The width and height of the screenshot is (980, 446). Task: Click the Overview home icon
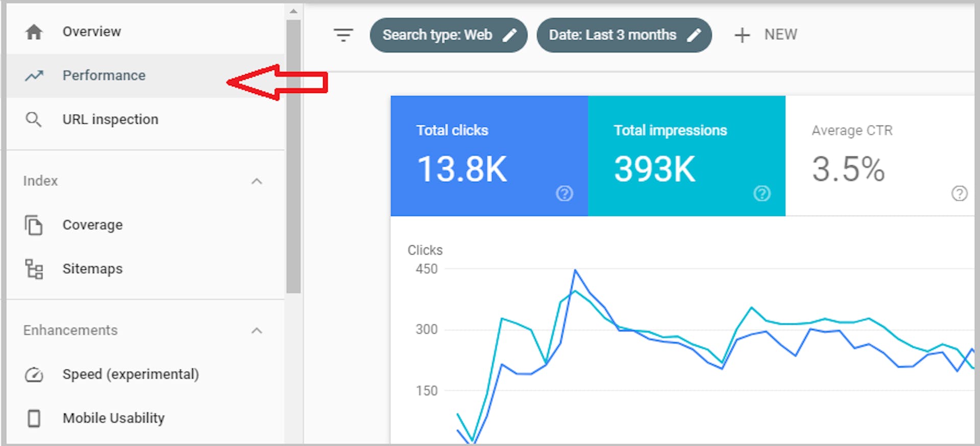pos(34,32)
